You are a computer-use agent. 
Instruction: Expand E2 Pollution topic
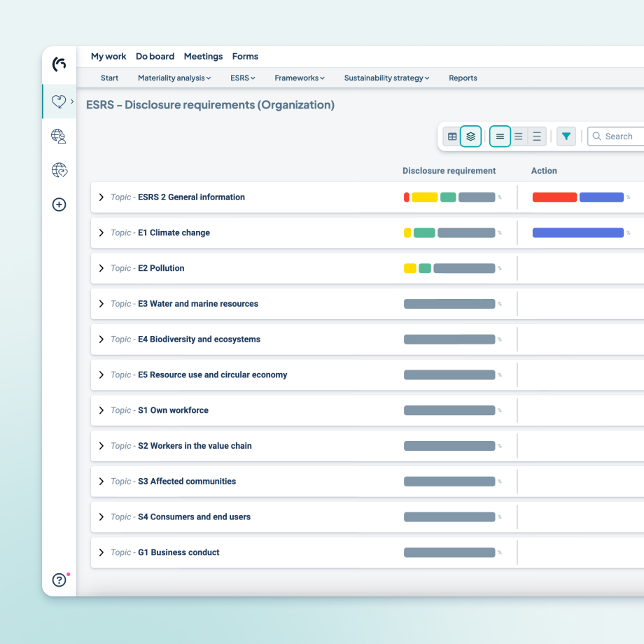pyautogui.click(x=101, y=268)
